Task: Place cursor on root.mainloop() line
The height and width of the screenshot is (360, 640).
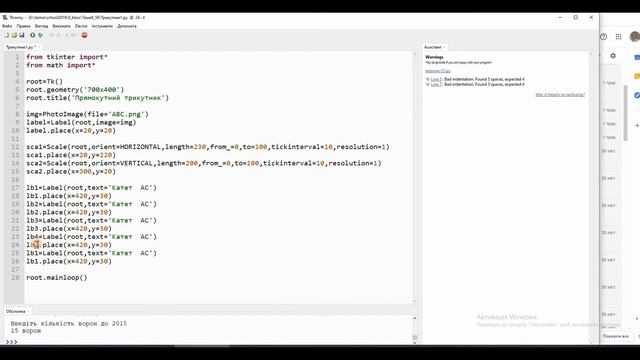Action: tap(57, 278)
